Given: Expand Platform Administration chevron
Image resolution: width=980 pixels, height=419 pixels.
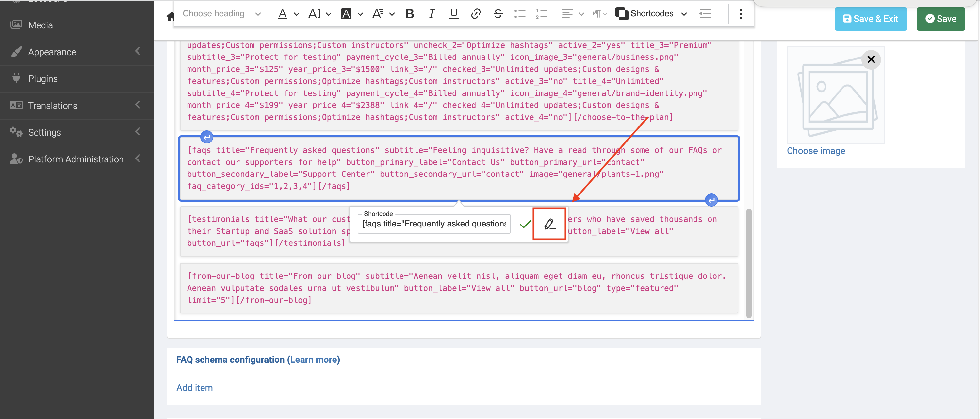Looking at the screenshot, I should [x=138, y=158].
